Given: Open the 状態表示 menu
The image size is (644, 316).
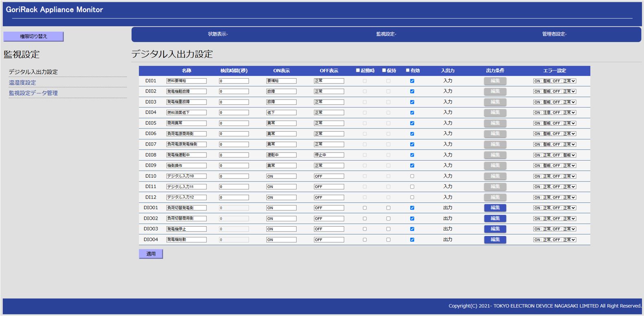Looking at the screenshot, I should coord(218,34).
